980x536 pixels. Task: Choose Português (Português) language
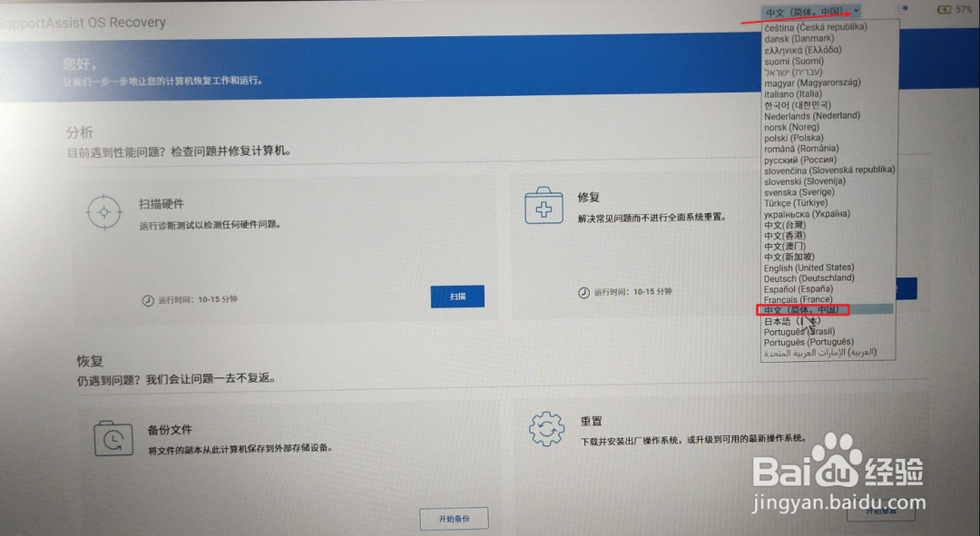pos(808,342)
